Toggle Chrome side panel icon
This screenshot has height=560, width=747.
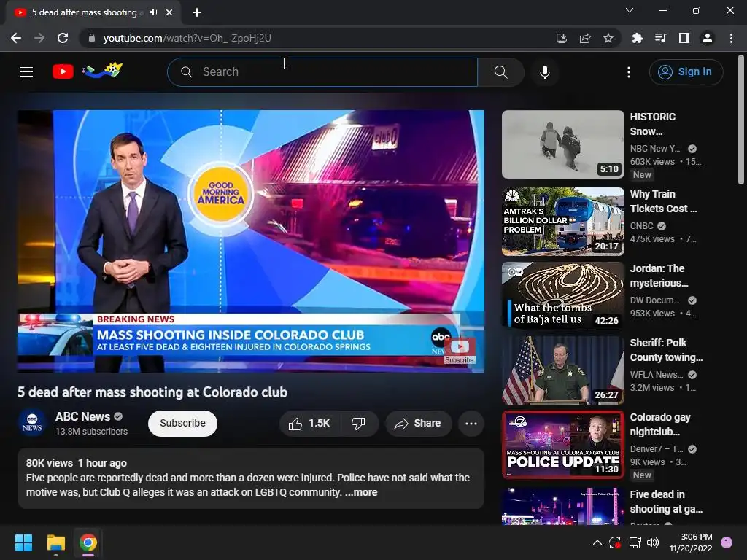click(684, 38)
